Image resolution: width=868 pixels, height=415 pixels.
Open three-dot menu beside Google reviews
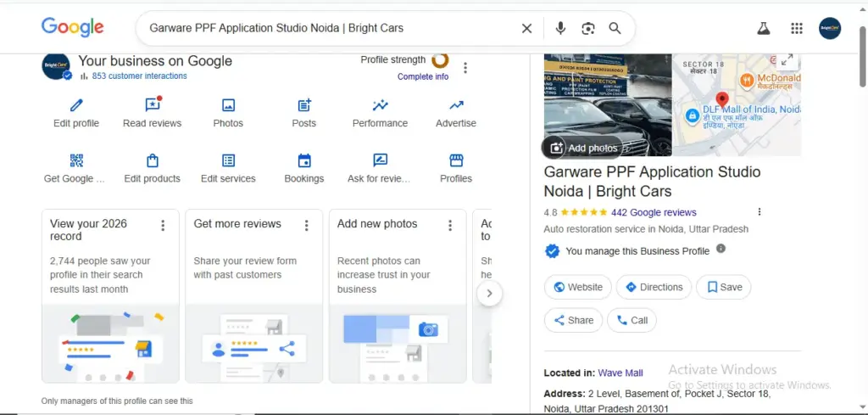tap(759, 211)
